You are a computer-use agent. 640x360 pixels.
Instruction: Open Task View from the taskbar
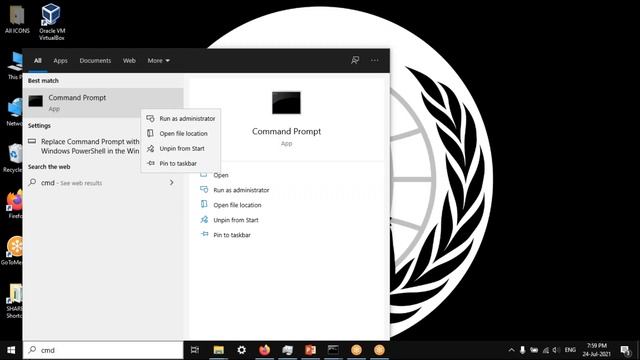coord(195,350)
